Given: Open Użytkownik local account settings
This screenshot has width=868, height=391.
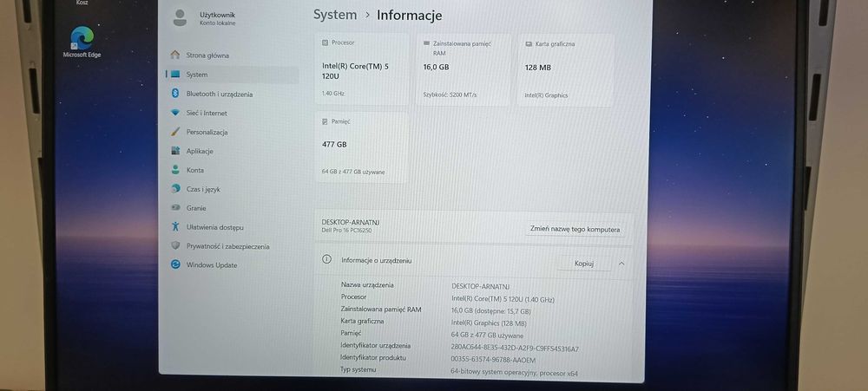Looking at the screenshot, I should [x=217, y=19].
